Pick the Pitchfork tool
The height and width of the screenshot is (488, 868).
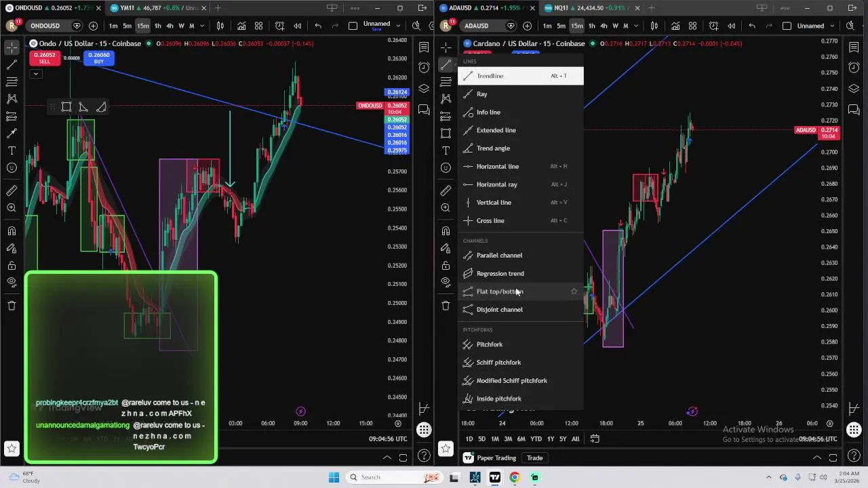pos(520,344)
